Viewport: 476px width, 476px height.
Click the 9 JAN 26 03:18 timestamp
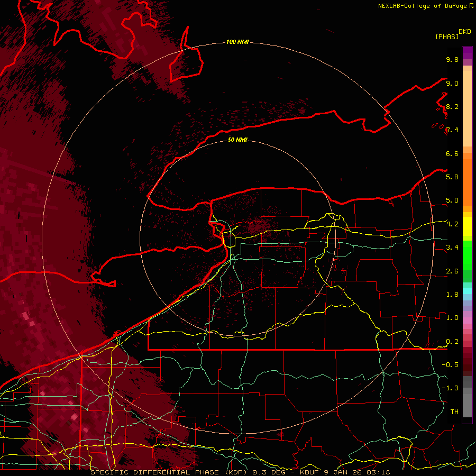356,472
